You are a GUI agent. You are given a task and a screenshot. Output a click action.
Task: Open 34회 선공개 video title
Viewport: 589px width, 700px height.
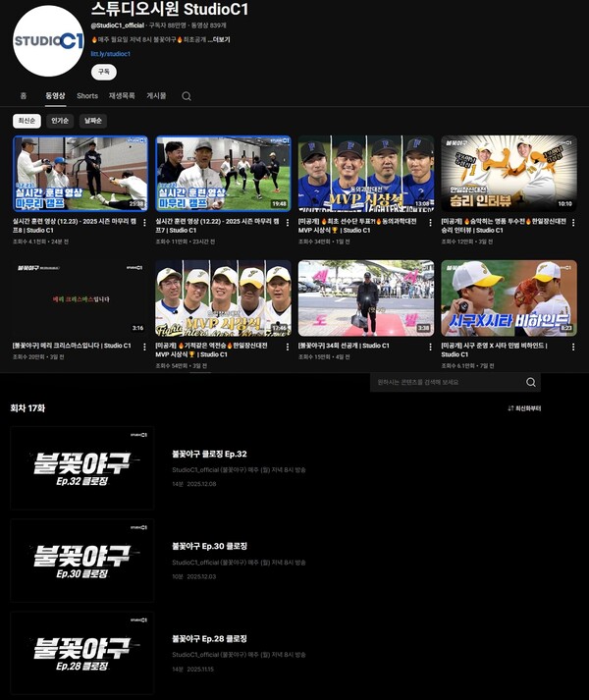pos(344,346)
